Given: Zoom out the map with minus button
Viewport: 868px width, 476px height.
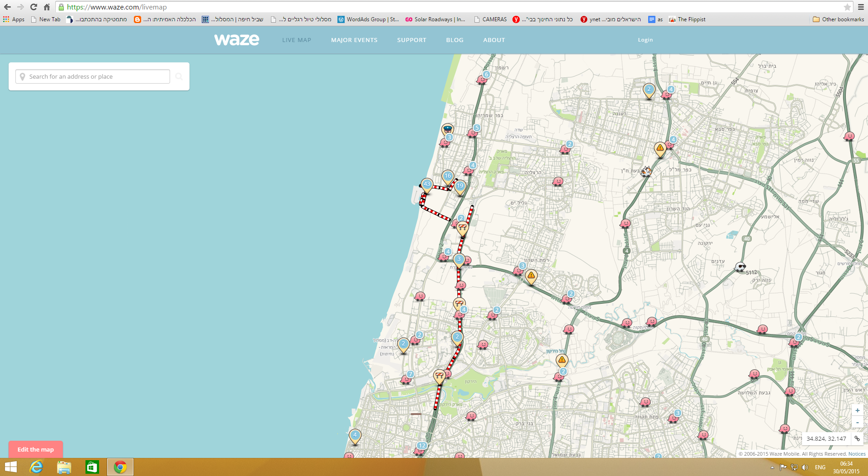Looking at the screenshot, I should coord(857,423).
